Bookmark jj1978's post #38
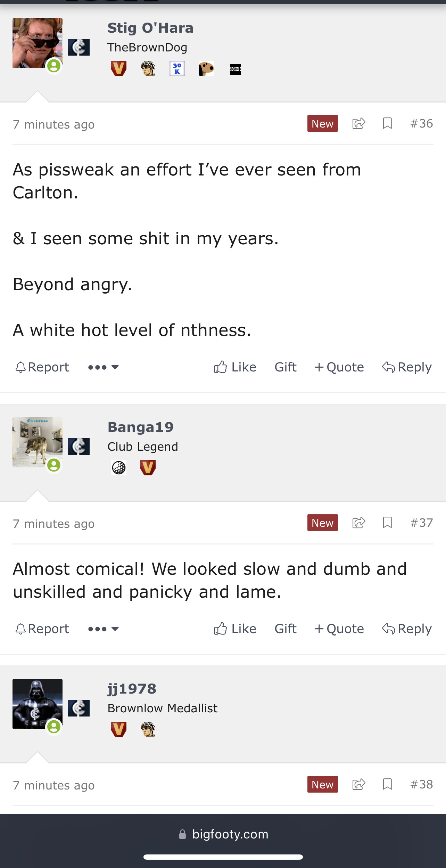Image resolution: width=446 pixels, height=868 pixels. (387, 784)
